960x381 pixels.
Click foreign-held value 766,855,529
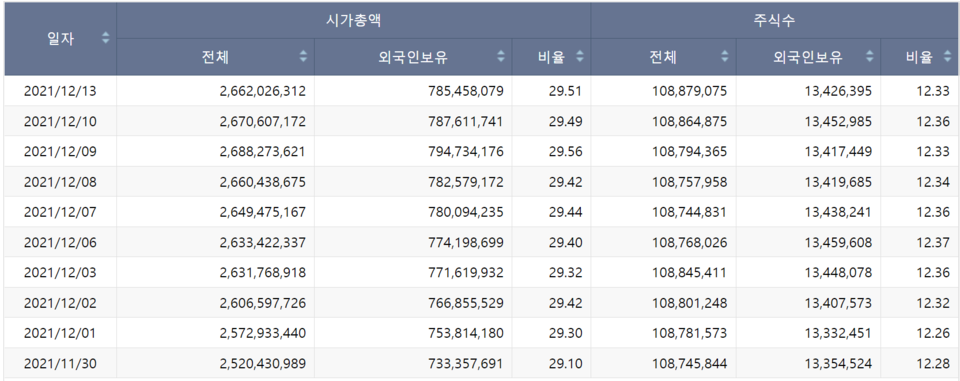[467, 303]
